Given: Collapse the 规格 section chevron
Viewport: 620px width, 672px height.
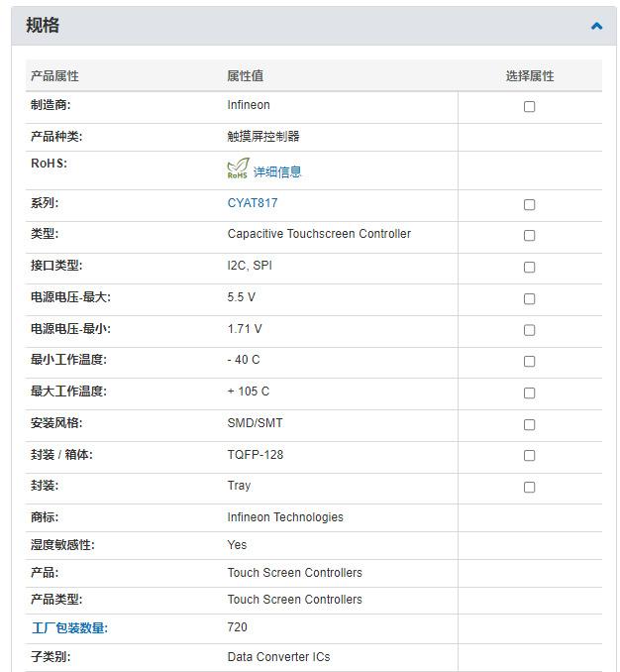Looking at the screenshot, I should click(596, 27).
